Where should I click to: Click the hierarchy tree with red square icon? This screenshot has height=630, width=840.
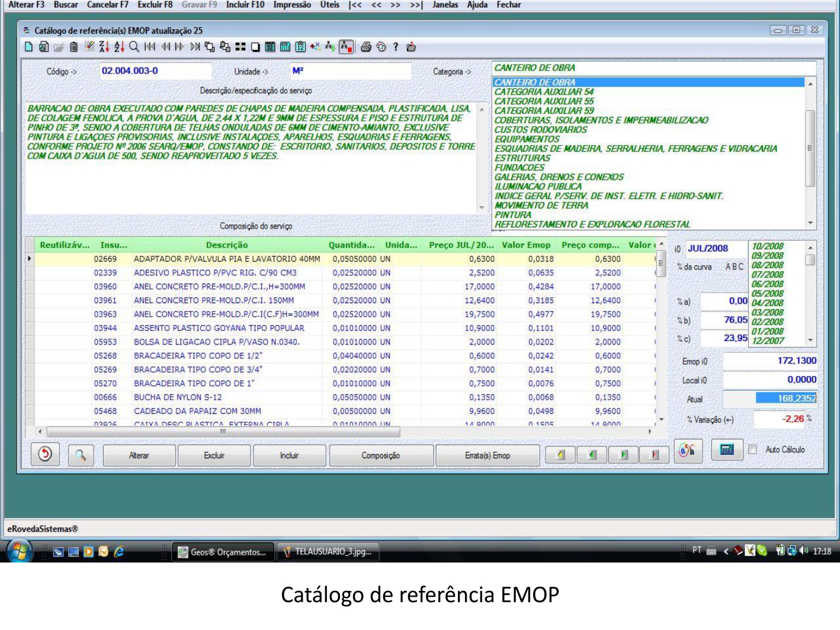(x=347, y=47)
